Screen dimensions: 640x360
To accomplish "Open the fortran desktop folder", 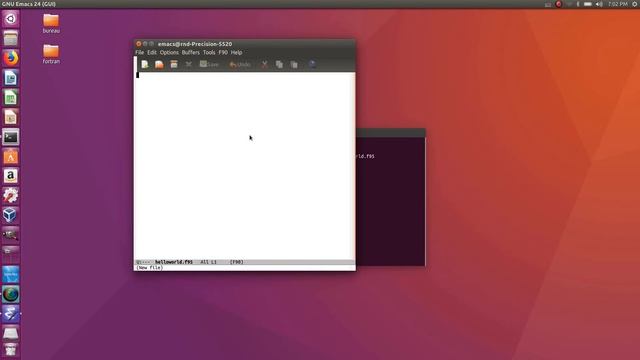I will (51, 54).
